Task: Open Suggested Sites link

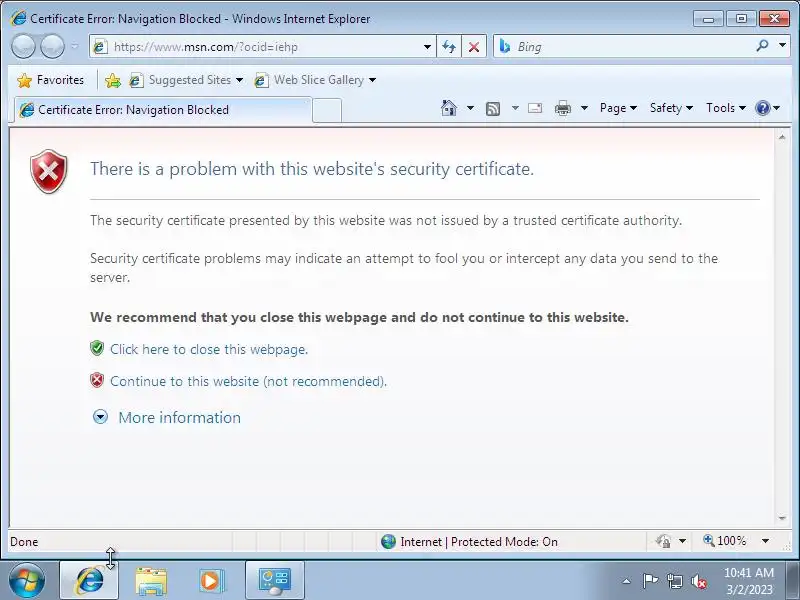Action: (186, 80)
